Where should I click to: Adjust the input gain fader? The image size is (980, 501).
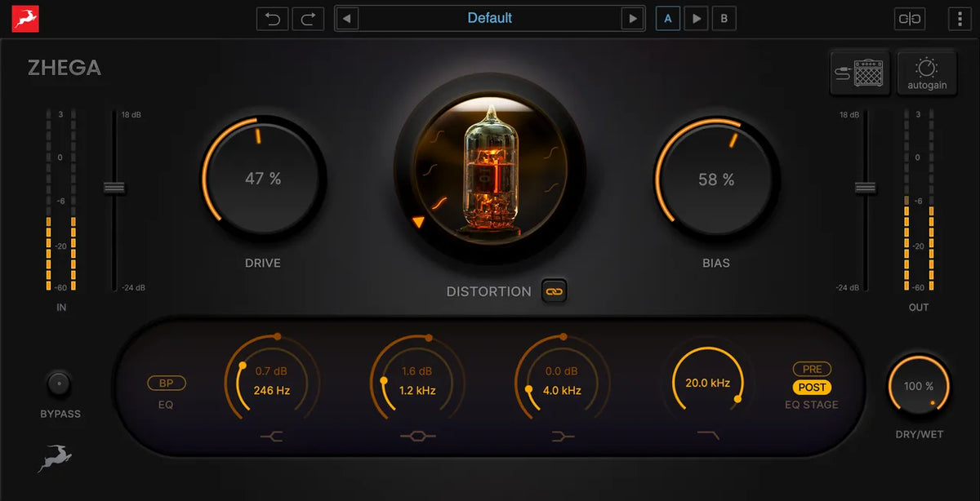(x=116, y=188)
